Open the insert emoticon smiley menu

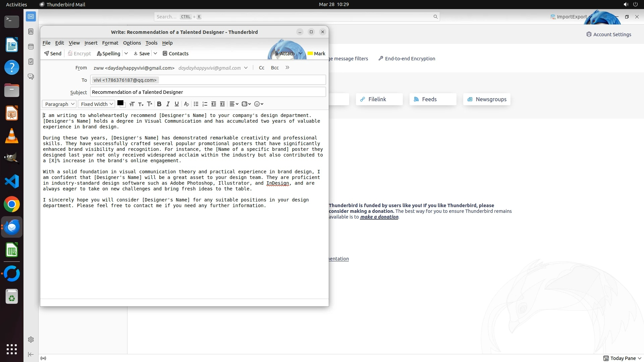click(259, 104)
